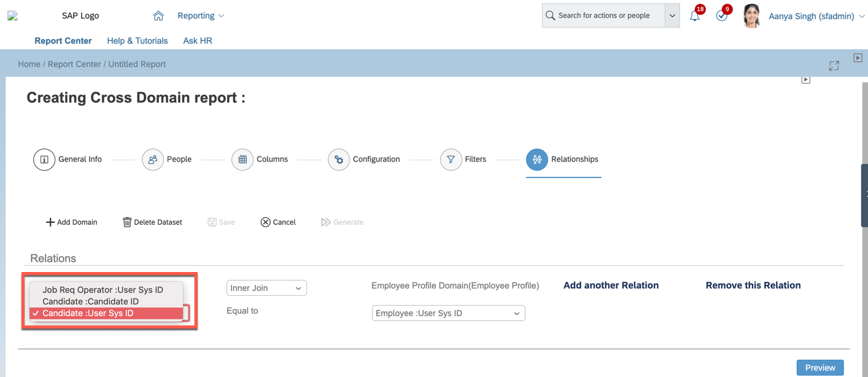Viewport: 868px width, 377px height.
Task: Open the Ask HR tab
Action: click(198, 41)
